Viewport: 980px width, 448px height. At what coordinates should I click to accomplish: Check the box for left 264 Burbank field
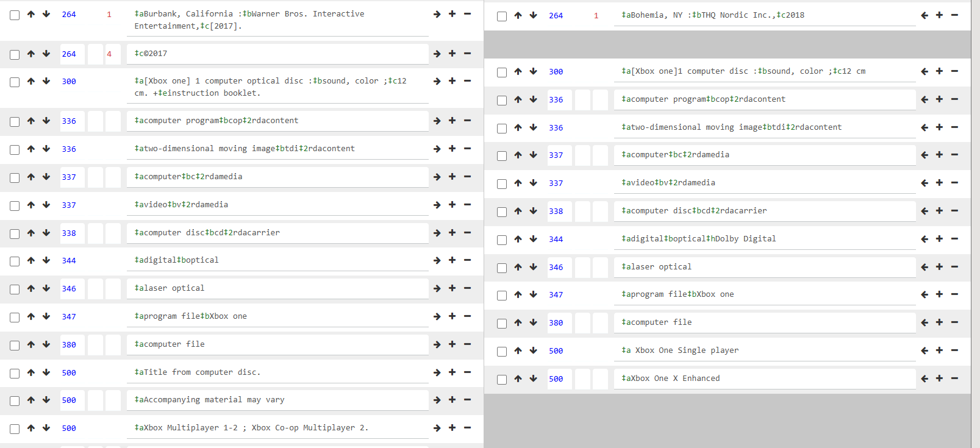point(15,15)
